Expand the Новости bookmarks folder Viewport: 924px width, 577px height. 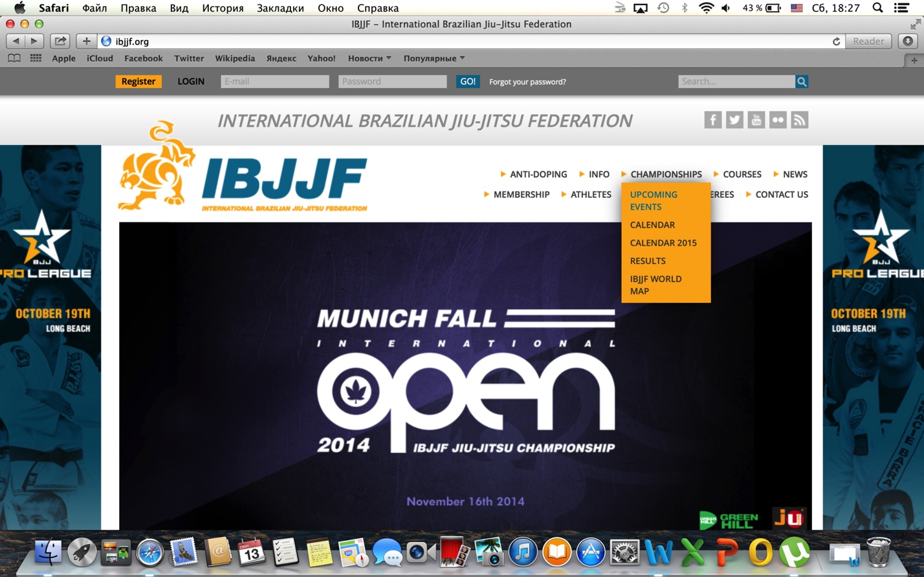point(369,58)
